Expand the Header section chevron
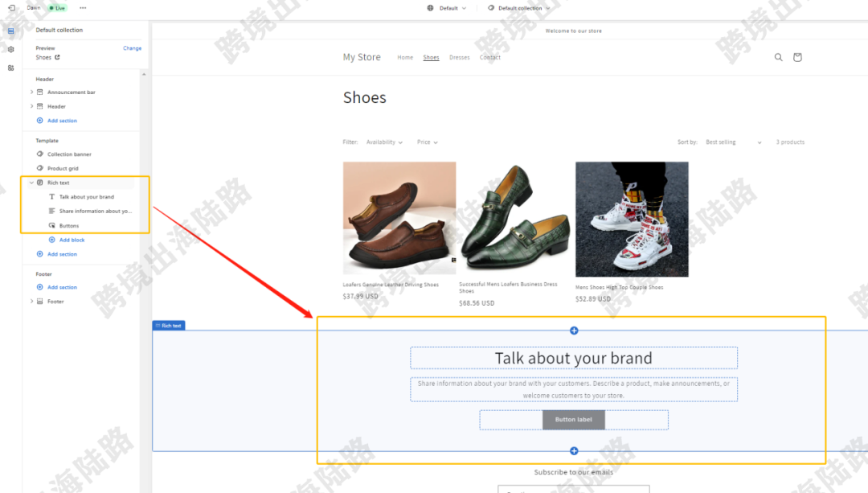This screenshot has height=493, width=868. tap(31, 106)
